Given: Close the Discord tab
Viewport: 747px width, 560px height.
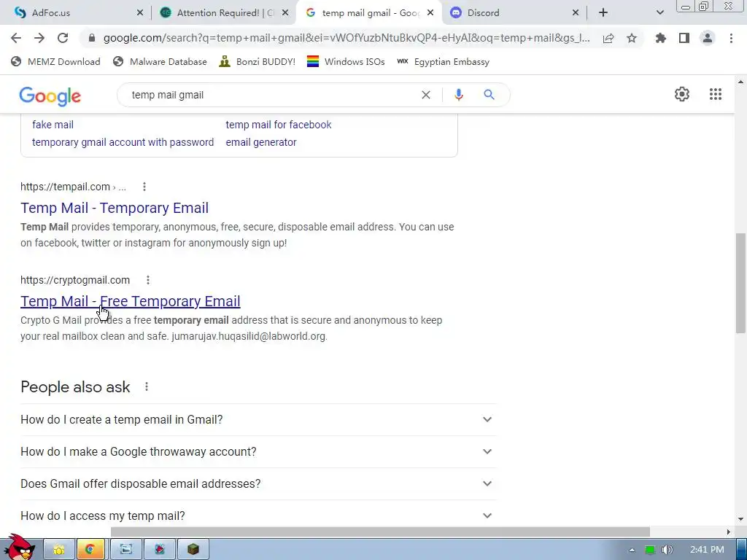Looking at the screenshot, I should click(575, 13).
